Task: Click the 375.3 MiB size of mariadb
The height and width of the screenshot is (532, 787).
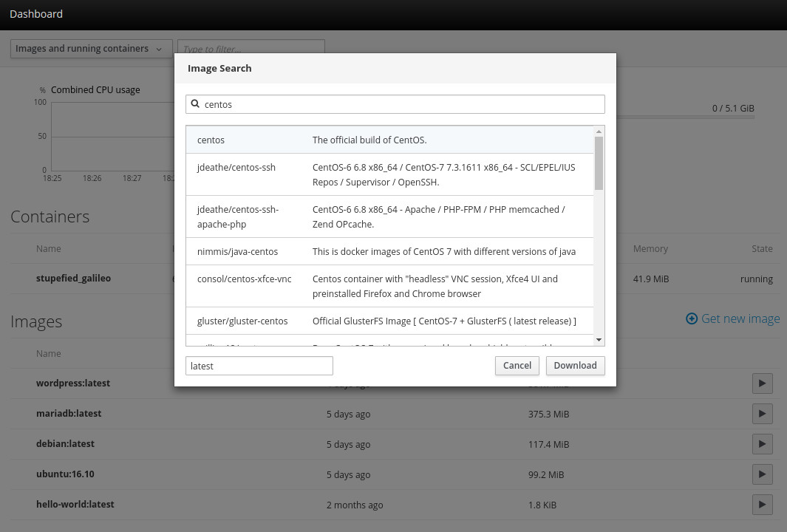Action: [x=548, y=414]
